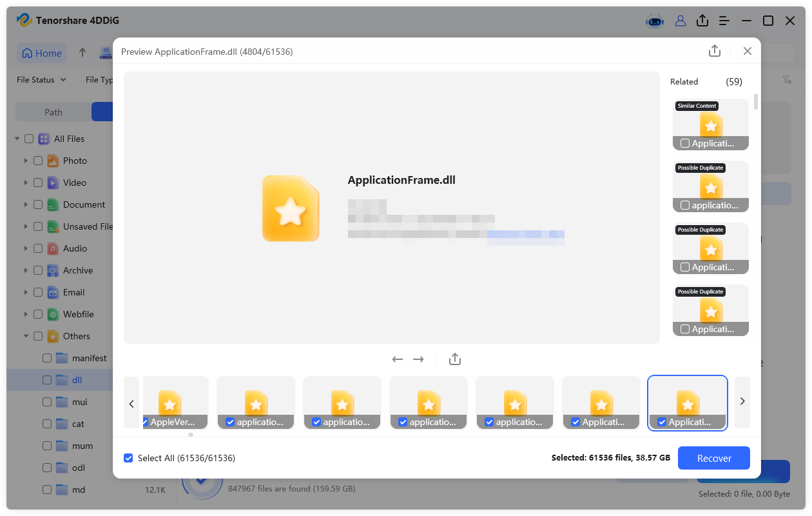The height and width of the screenshot is (516, 812).
Task: Go to the previous file with the left arrow
Action: (398, 359)
